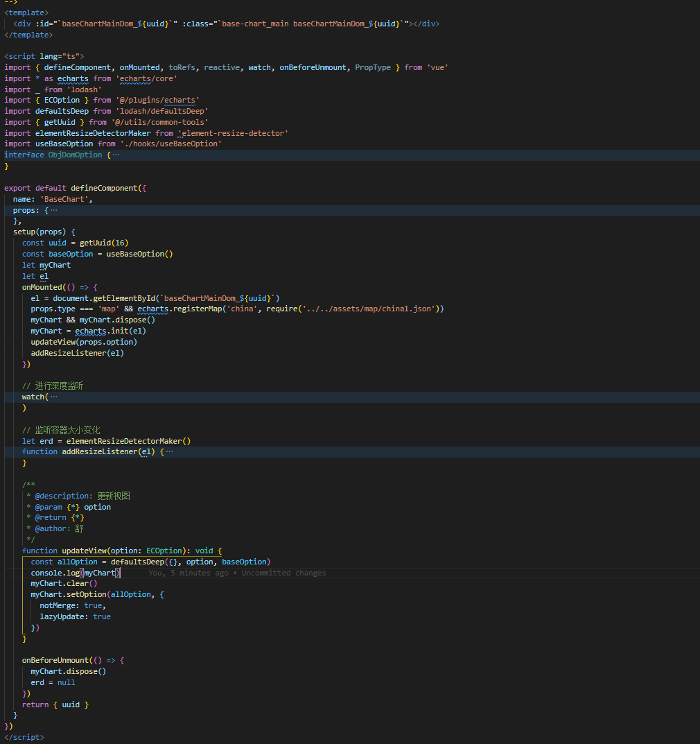The width and height of the screenshot is (700, 744).
Task: Click the 'BaseChart' name string
Action: pos(64,199)
